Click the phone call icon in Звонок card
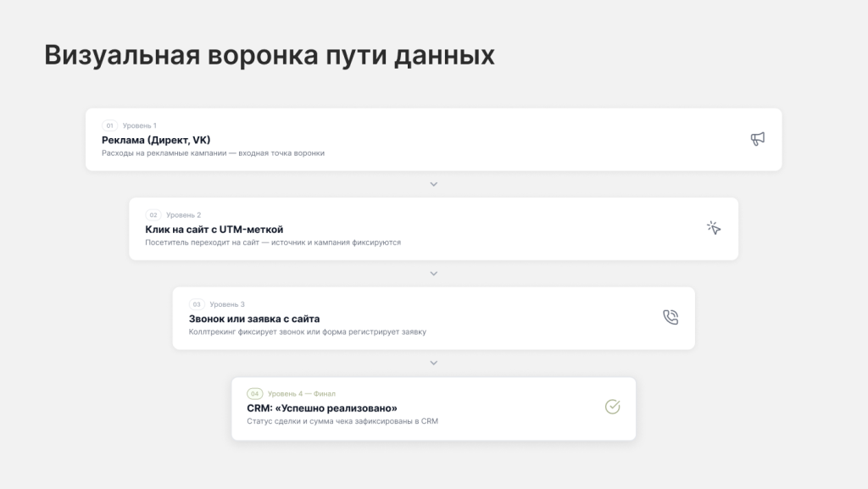The height and width of the screenshot is (489, 868). 670,317
